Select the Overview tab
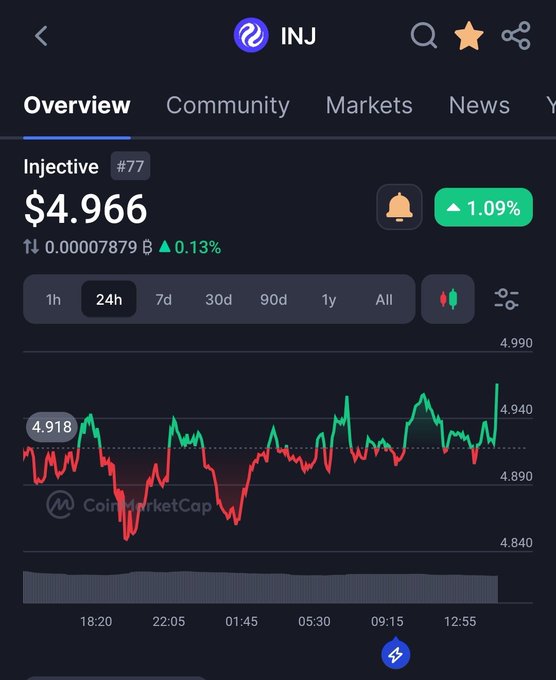556x680 pixels. [x=77, y=105]
